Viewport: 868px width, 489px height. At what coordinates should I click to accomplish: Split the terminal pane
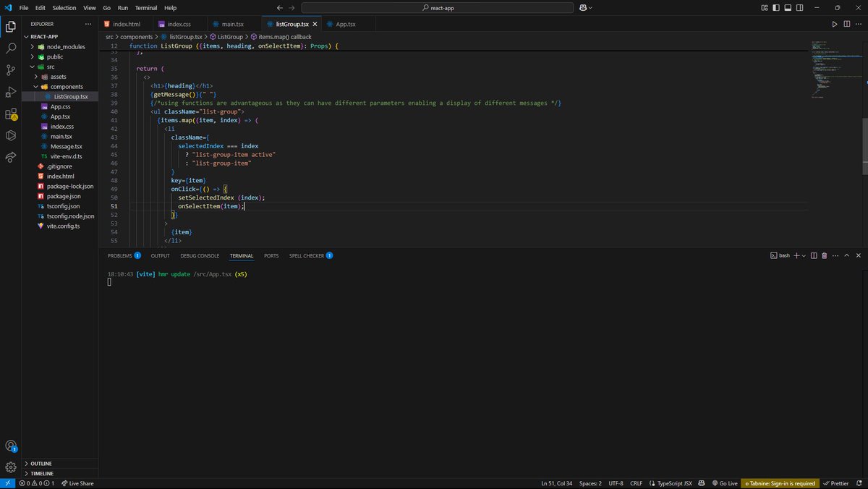(814, 255)
